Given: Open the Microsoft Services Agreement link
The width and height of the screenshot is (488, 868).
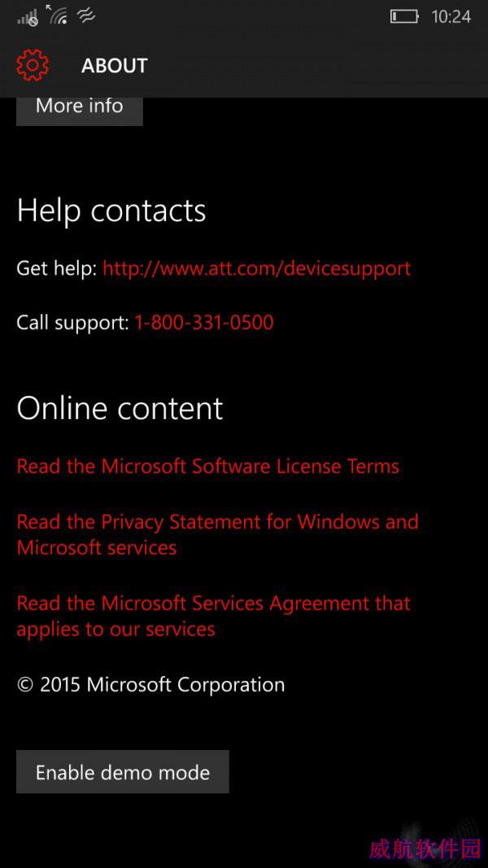Looking at the screenshot, I should pos(214,616).
